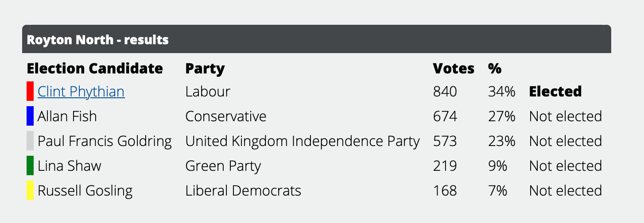
Task: Click the Votes column heading
Action: tap(453, 69)
